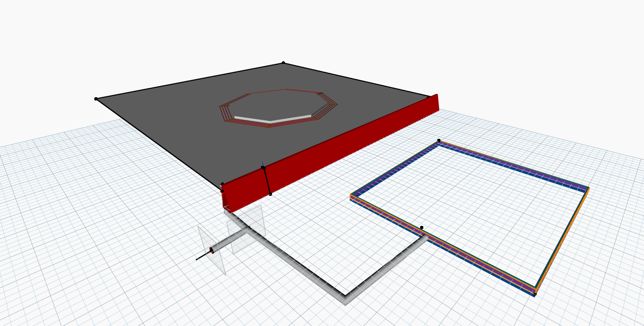Select the black vertical line on the red wall
The width and height of the screenshot is (644, 326).
[x=266, y=181]
